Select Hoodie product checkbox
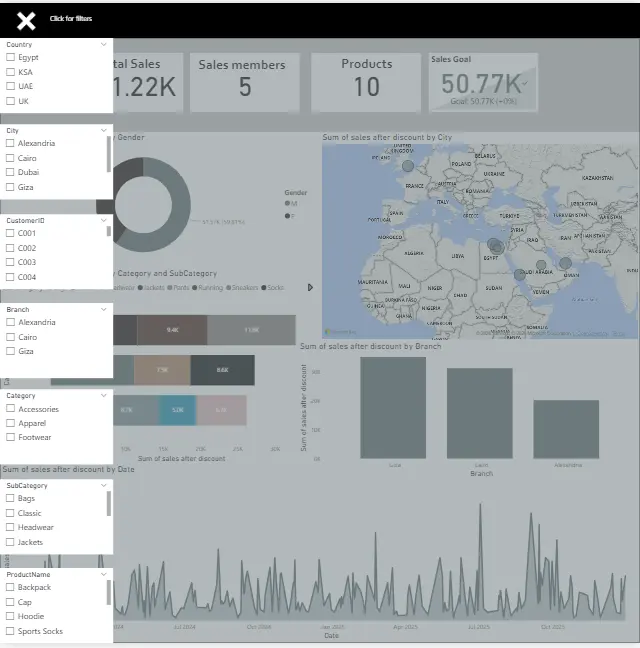The width and height of the screenshot is (640, 648). (10, 616)
